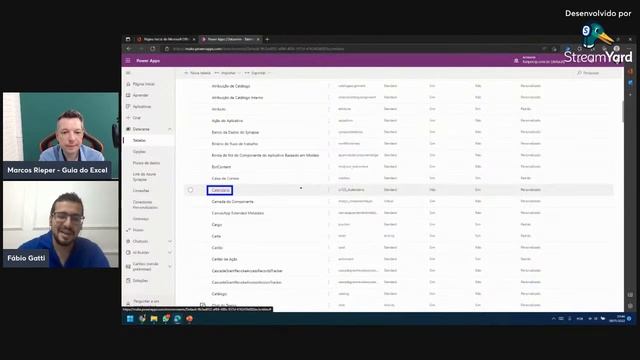The width and height of the screenshot is (640, 360).
Task: Click the Soluções icon in sidebar
Action: tap(128, 281)
